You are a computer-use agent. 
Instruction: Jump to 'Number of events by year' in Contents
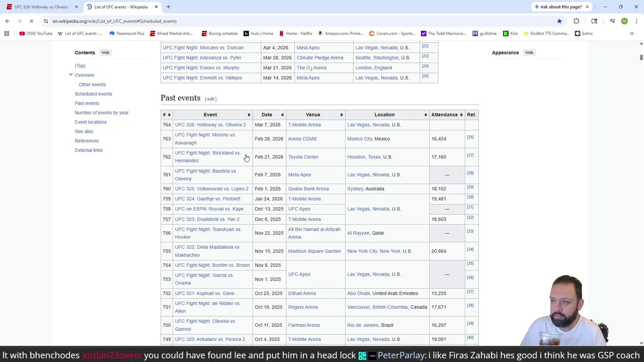click(x=102, y=113)
